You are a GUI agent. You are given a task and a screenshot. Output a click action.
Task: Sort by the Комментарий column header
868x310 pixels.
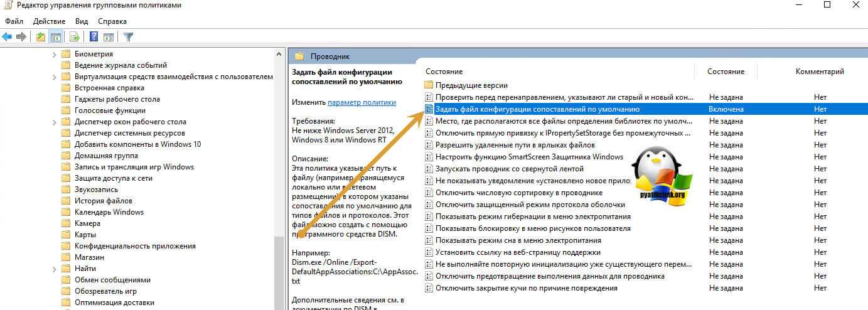820,72
